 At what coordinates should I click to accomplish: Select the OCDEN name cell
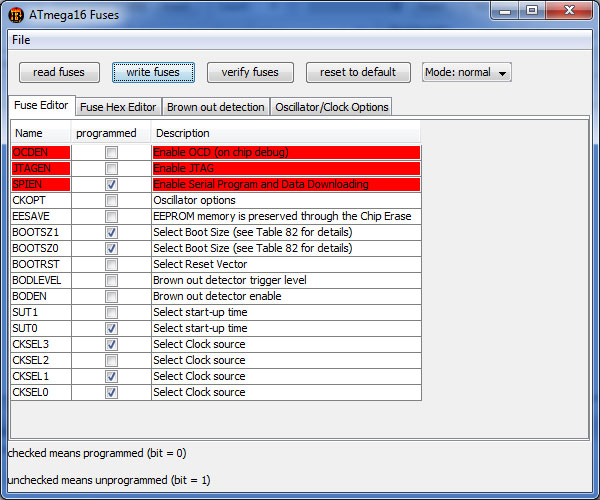pos(41,153)
